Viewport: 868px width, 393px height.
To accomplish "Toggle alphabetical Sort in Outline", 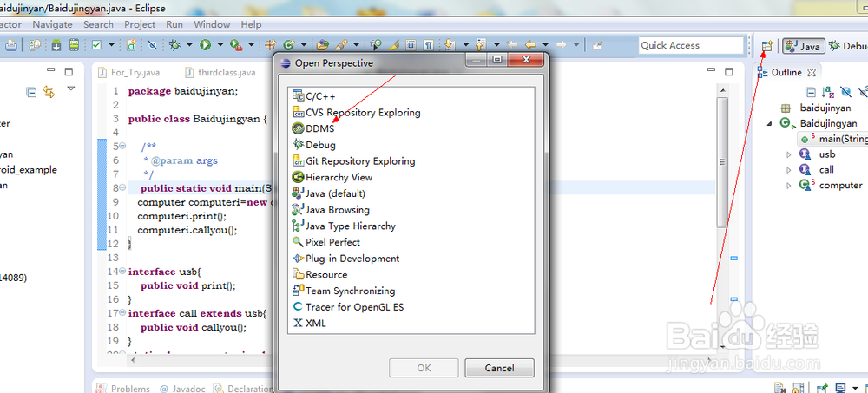I will (828, 92).
